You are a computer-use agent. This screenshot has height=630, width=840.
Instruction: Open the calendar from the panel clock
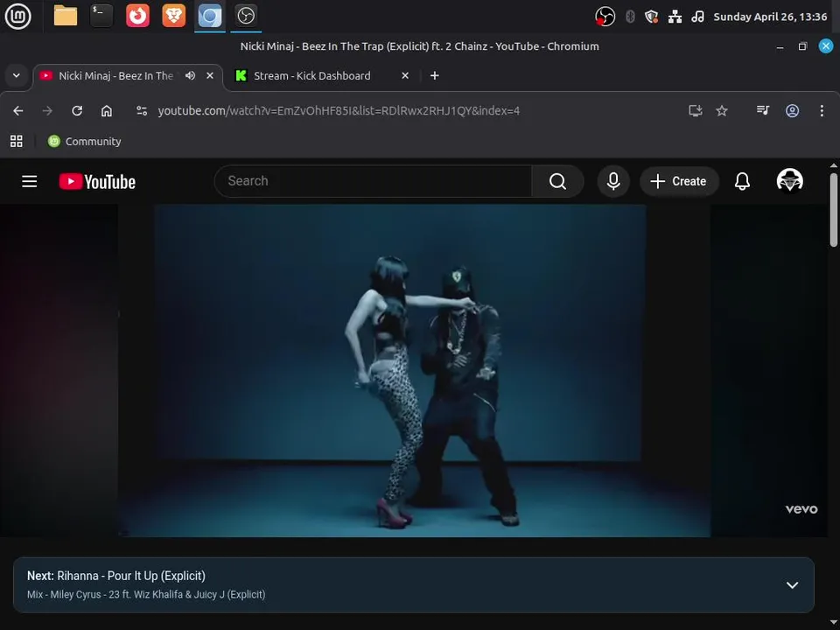pos(770,17)
